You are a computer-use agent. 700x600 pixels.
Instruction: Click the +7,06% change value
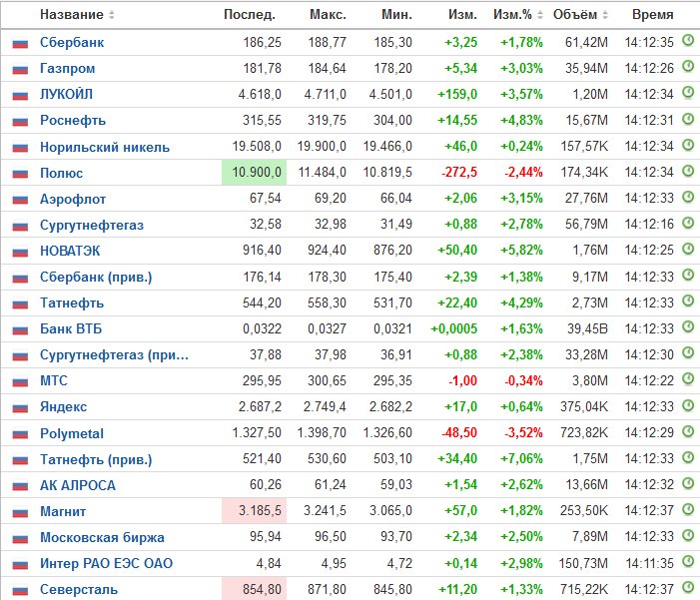pyautogui.click(x=521, y=458)
